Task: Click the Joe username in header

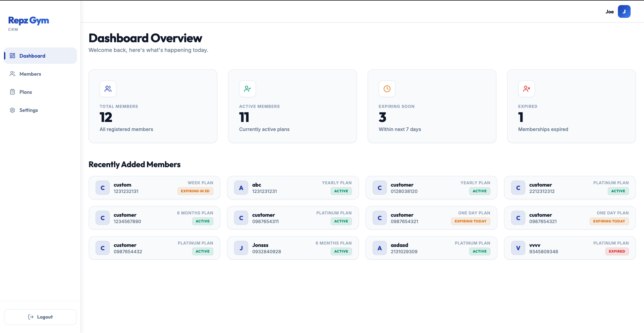Action: coord(609,12)
